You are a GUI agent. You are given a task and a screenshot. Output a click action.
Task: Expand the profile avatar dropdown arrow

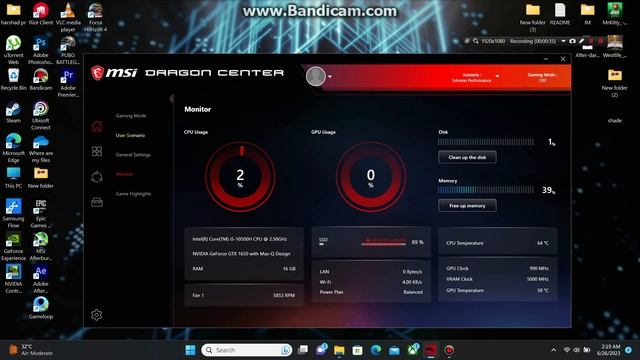point(330,77)
